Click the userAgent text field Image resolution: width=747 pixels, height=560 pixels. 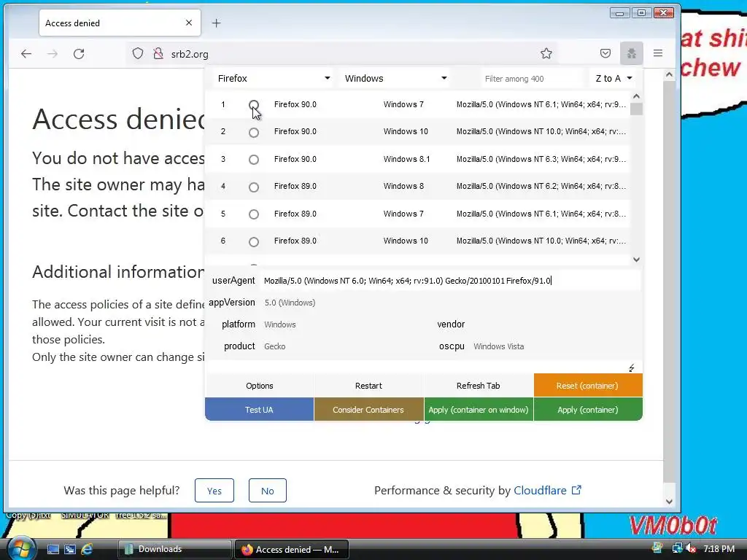[x=450, y=281]
